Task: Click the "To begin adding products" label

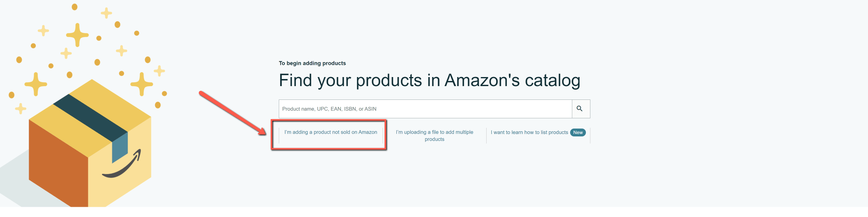Action: coord(312,63)
